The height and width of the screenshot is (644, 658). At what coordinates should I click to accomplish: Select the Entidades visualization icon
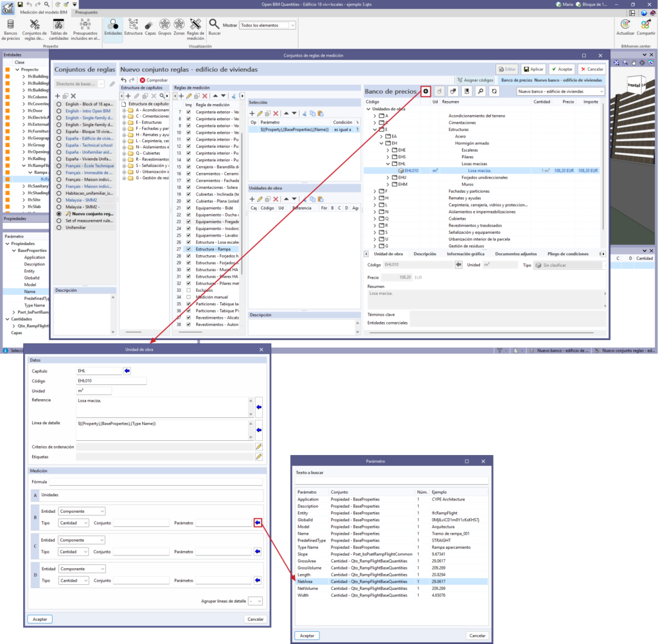coord(113,28)
